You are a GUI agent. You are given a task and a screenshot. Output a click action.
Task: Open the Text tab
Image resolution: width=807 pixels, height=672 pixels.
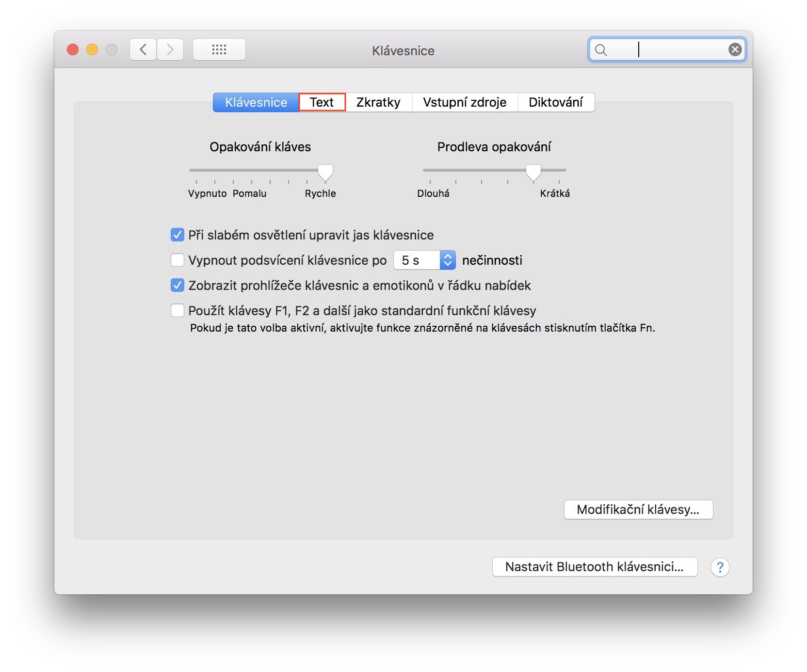pos(322,102)
